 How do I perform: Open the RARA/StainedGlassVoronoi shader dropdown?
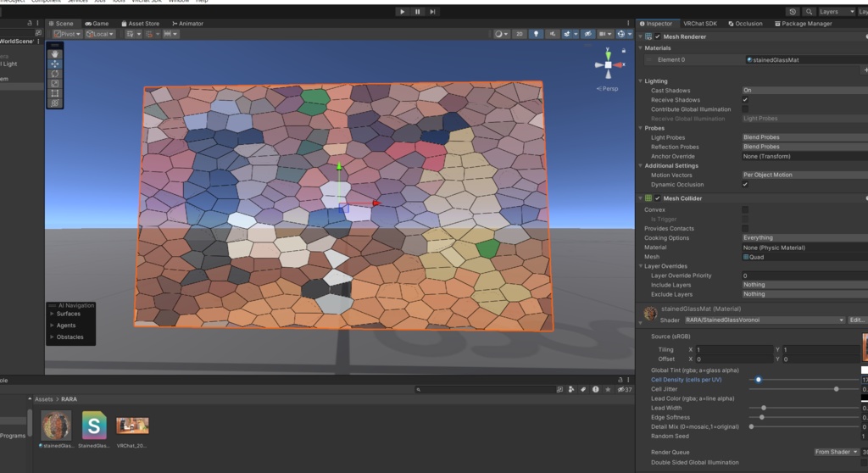[x=765, y=320]
